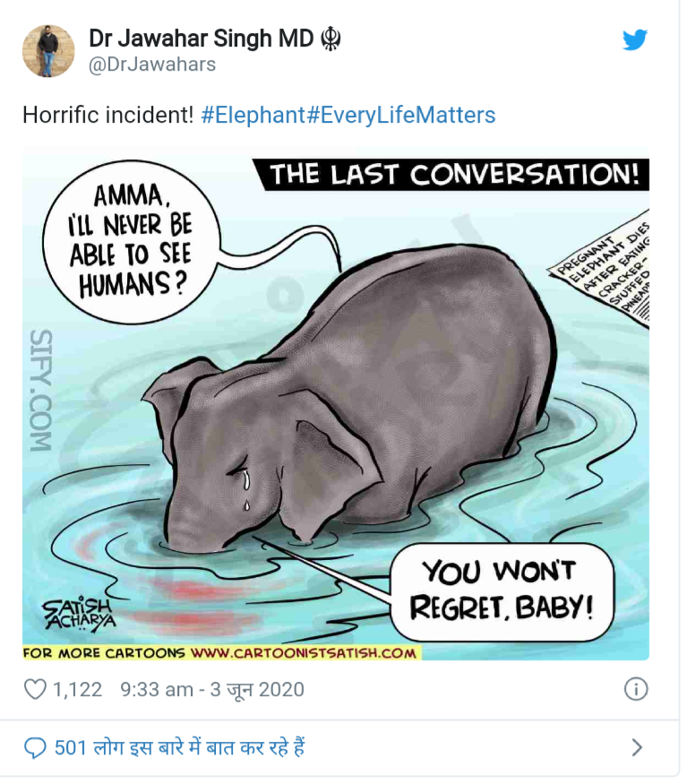Screen dimensions: 687x784
Task: Open the #Elephant hashtag
Action: [x=253, y=115]
